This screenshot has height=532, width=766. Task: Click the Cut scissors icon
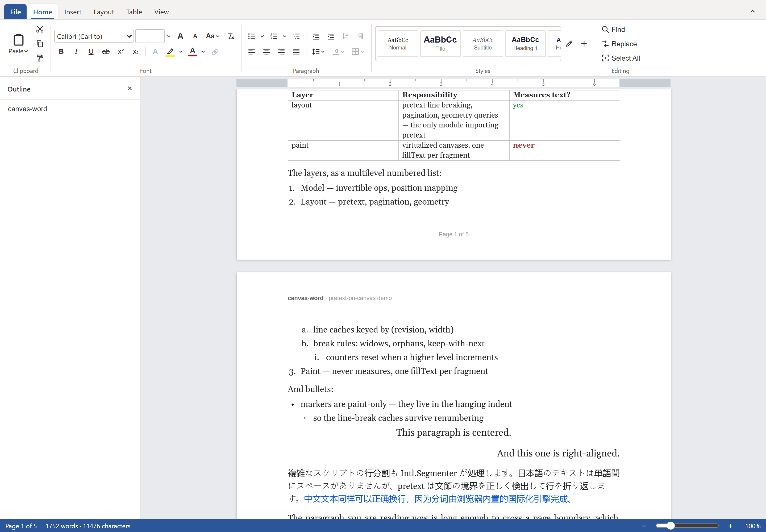point(40,29)
